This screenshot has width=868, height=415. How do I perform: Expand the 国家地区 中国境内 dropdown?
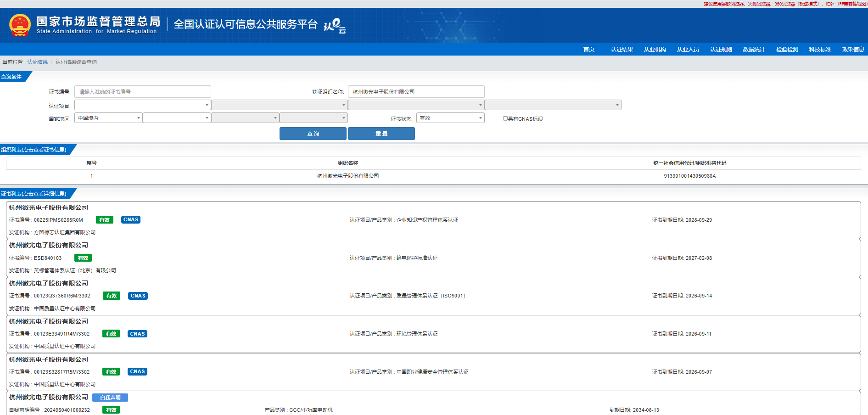(108, 118)
